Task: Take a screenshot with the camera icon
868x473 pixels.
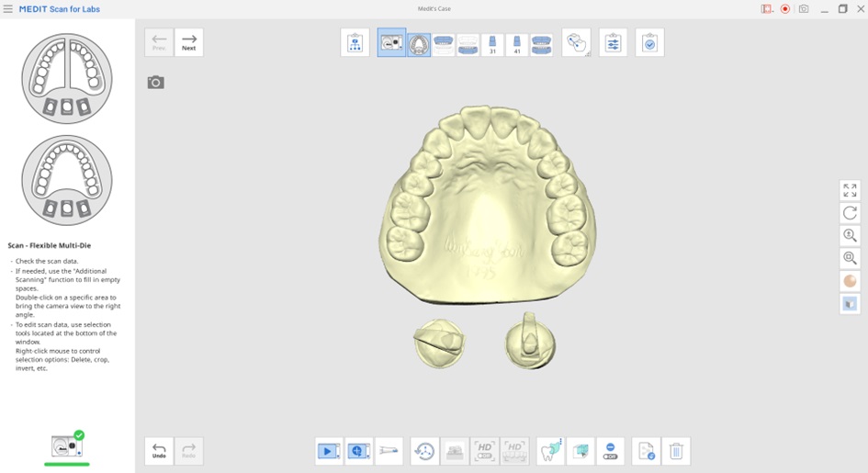Action: tap(155, 83)
